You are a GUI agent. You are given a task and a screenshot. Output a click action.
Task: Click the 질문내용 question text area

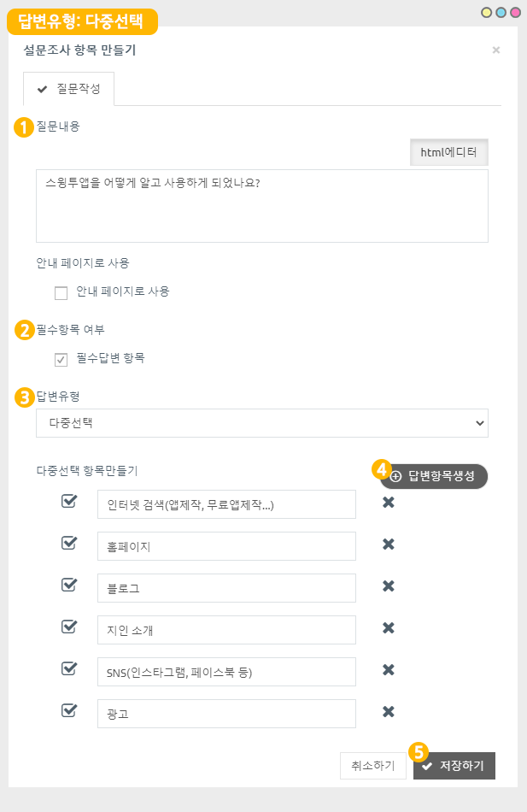pos(262,206)
